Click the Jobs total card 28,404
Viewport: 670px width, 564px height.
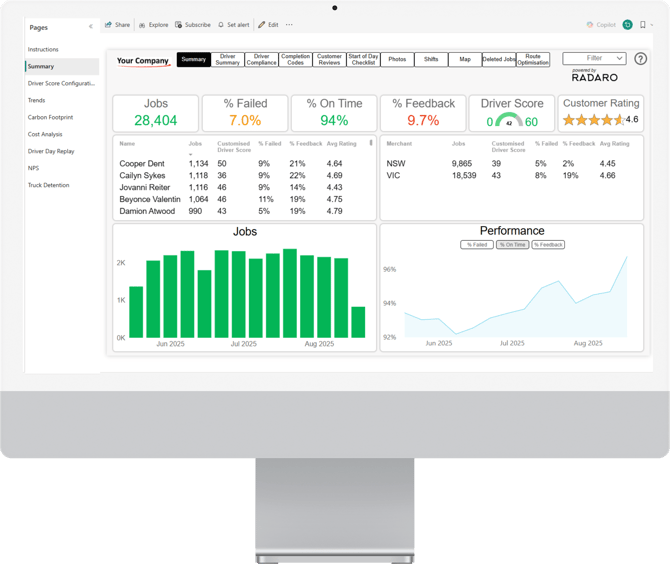pos(156,113)
